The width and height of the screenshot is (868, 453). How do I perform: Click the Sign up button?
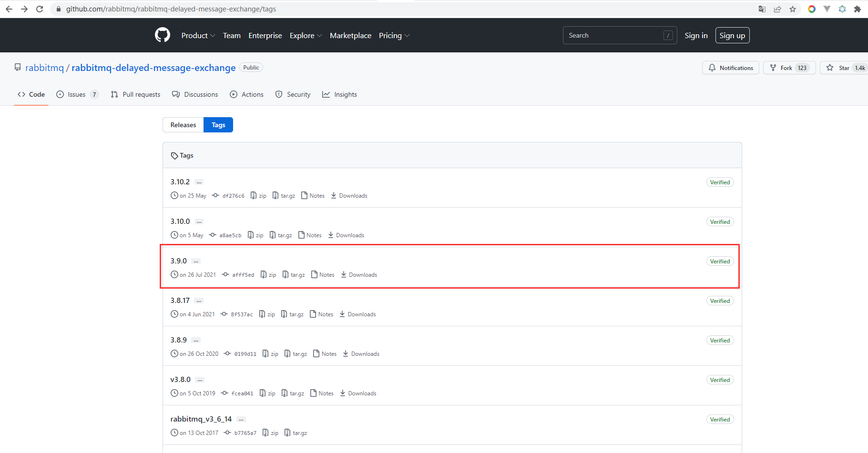click(732, 36)
